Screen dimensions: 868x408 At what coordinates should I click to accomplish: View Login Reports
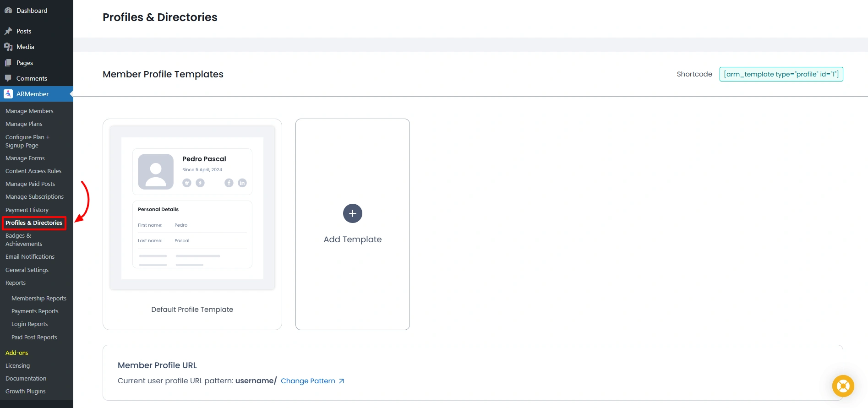coord(30,324)
